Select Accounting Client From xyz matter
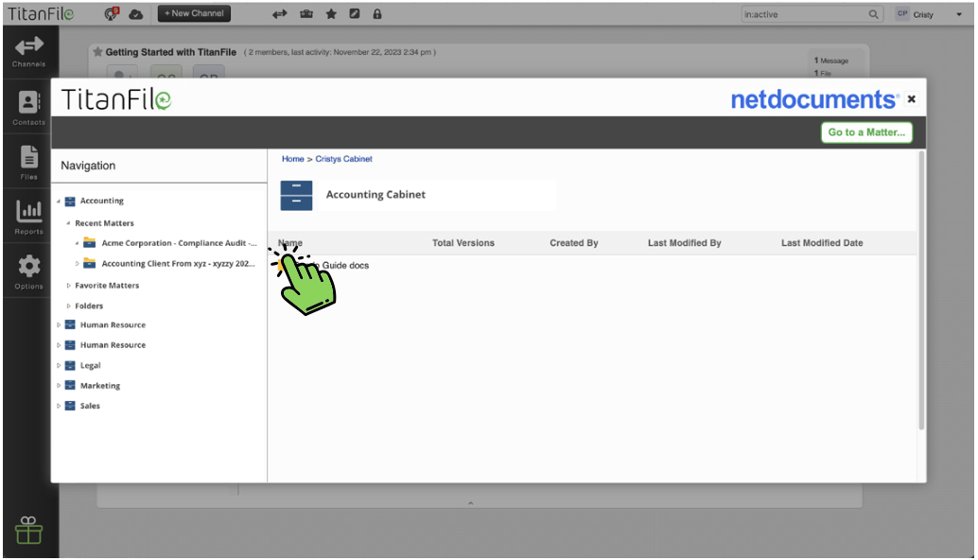Screen dimensions: 978x560 tap(179, 264)
